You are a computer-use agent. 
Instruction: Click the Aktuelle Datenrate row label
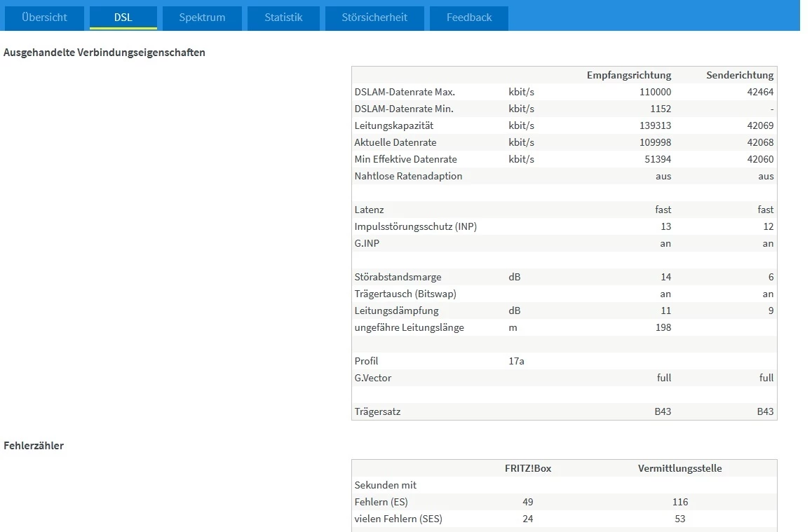(395, 142)
